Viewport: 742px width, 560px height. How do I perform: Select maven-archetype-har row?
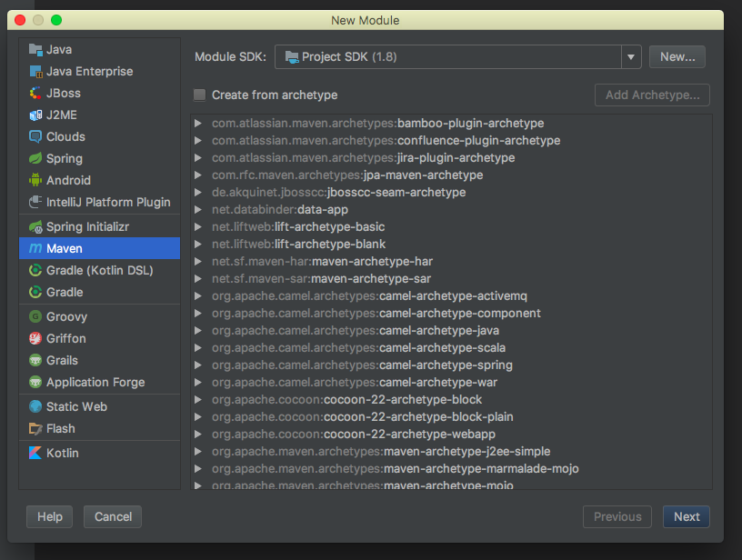(451, 262)
